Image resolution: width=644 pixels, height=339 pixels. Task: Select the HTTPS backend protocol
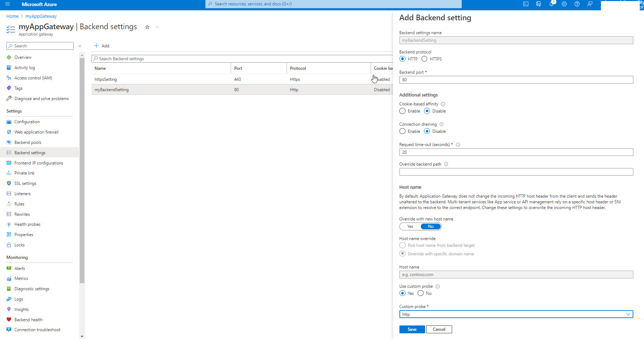(x=424, y=59)
